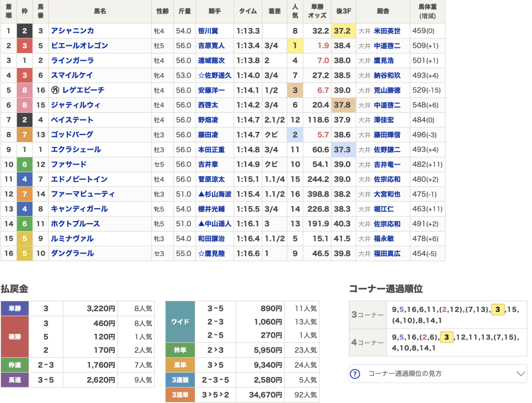Open trainer 藤田輝信 page

point(387,135)
